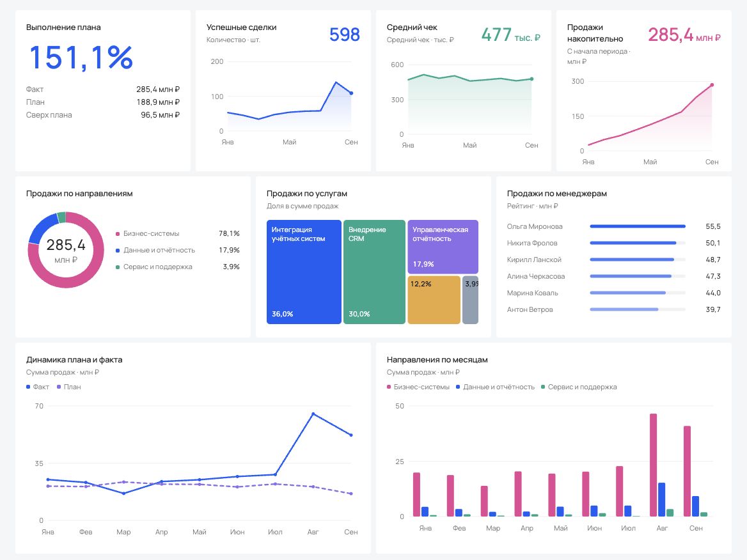Select the Факт row showing 285,4 млн ₽
Screen dimensions: 747x560
[103, 89]
